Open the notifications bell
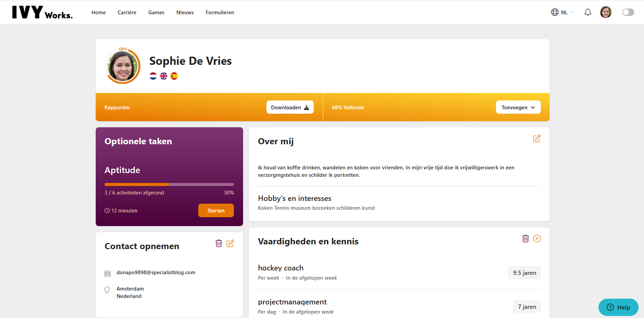644x318 pixels. click(x=588, y=13)
